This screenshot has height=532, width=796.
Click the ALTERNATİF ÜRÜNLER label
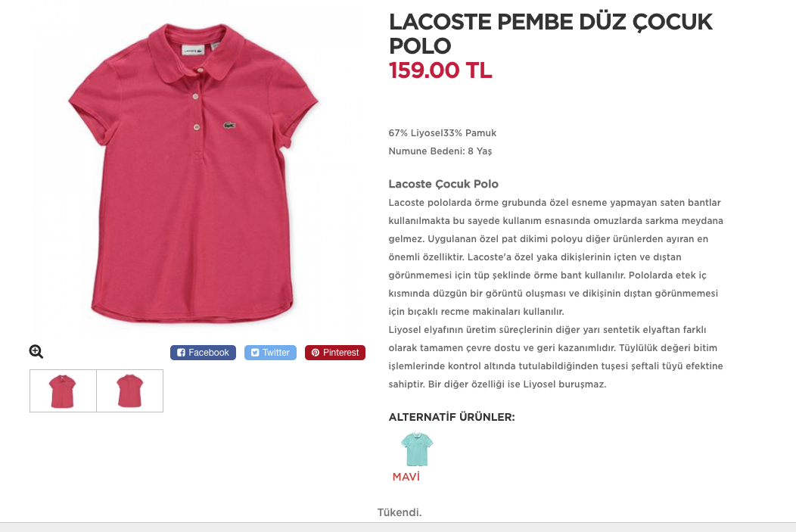click(451, 417)
